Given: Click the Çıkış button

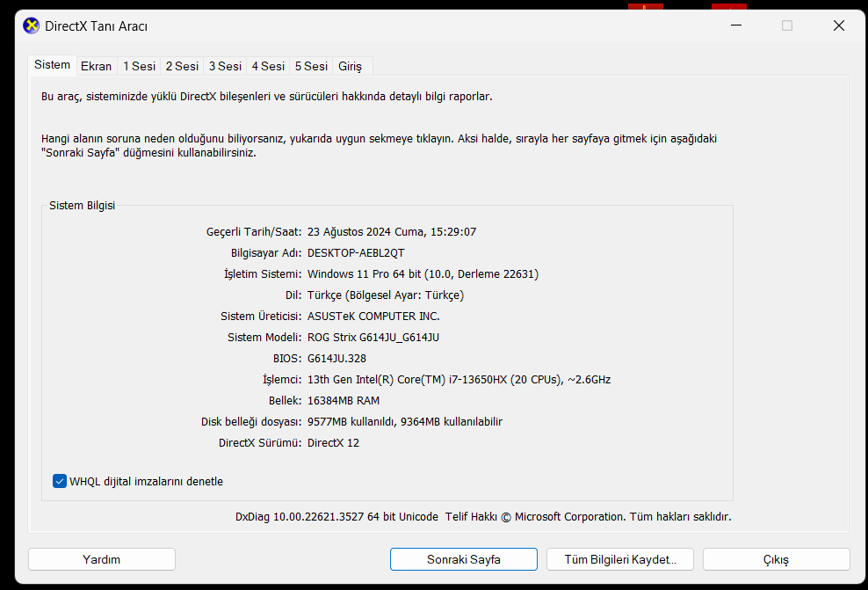Looking at the screenshot, I should pos(776,559).
